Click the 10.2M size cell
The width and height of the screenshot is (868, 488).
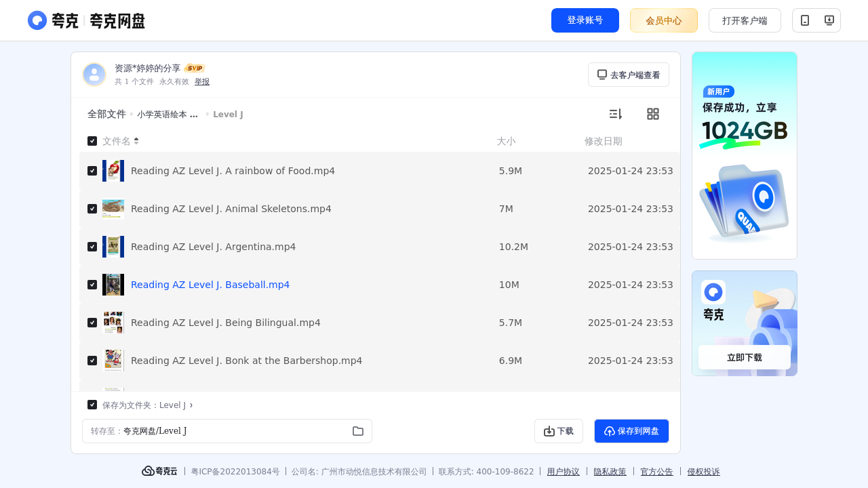point(513,247)
